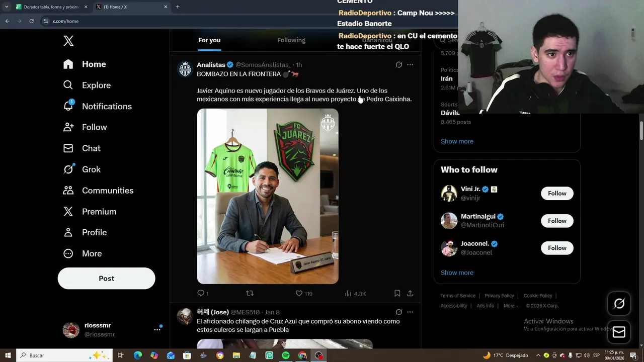Open more options on Analistas post
The image size is (644, 362).
[x=410, y=65]
